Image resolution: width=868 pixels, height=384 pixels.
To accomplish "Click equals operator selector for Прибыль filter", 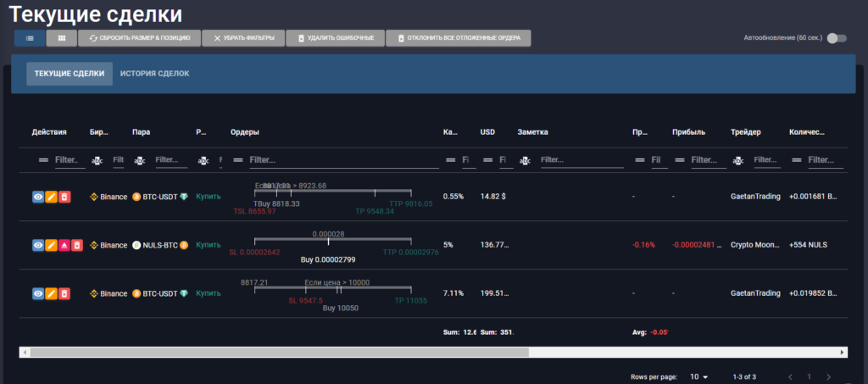I will (679, 160).
